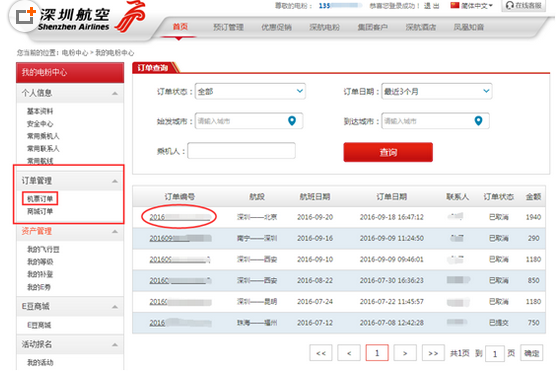Go to first page with << button
558x380 pixels.
pos(321,353)
